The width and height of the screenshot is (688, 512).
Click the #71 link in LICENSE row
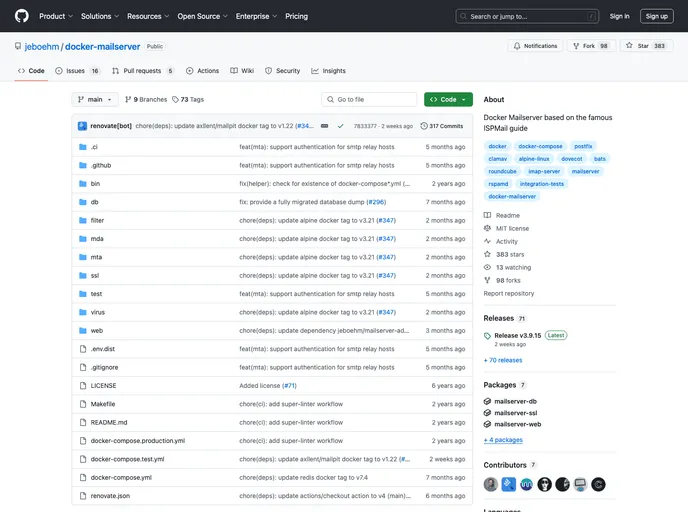pyautogui.click(x=289, y=386)
